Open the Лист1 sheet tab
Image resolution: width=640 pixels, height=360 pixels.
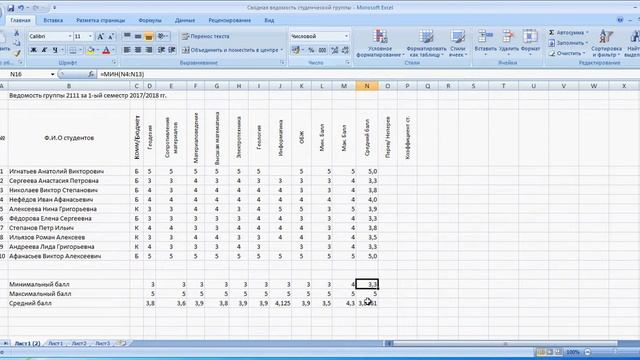coord(56,343)
